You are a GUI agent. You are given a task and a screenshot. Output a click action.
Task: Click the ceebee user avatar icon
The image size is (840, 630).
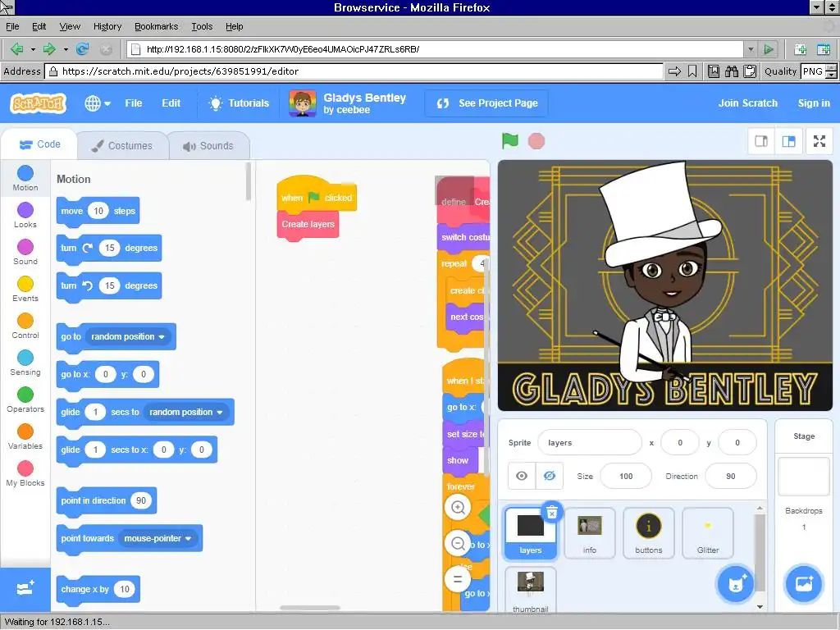[302, 103]
